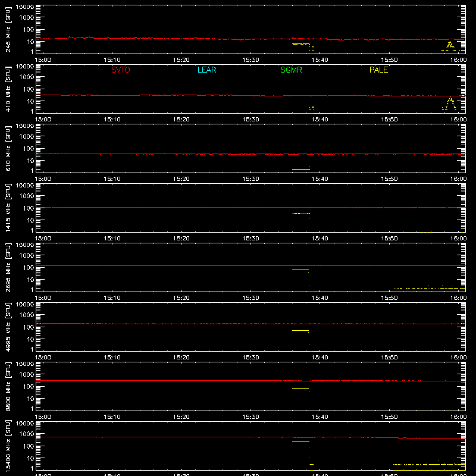Click 15:50 time label under 410 MHz panel

389,120
